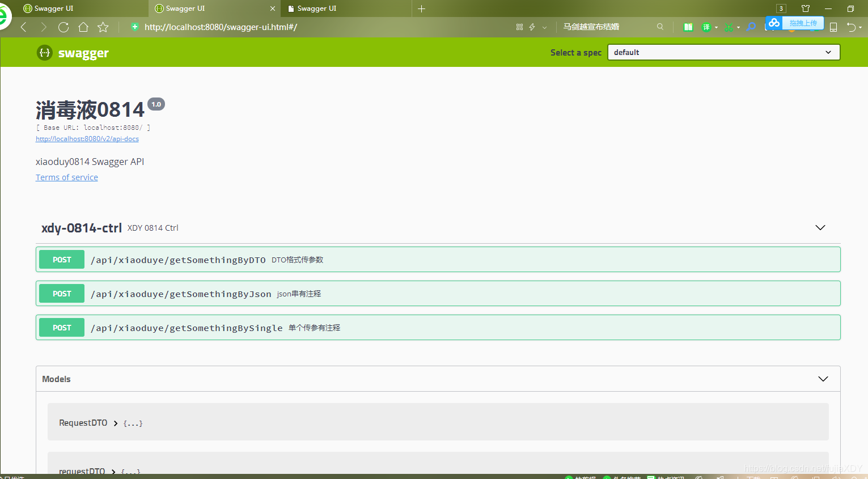Image resolution: width=868 pixels, height=479 pixels.
Task: Open the skin shirt icon in title bar
Action: pos(806,9)
